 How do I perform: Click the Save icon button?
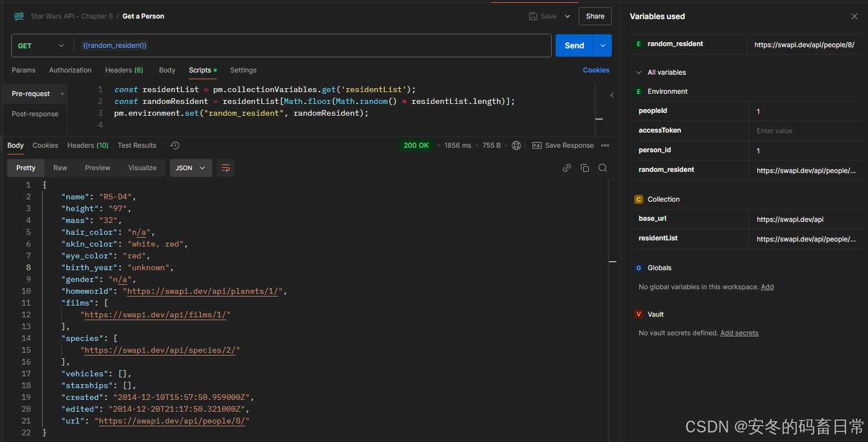click(543, 16)
